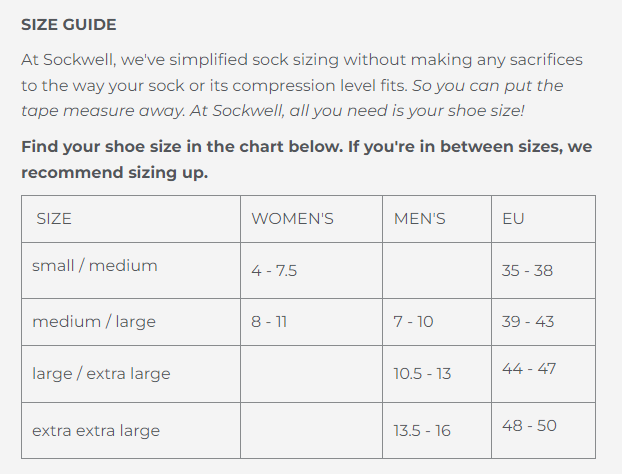Click the 'large / extra large' size cell
Image resolution: width=622 pixels, height=474 pixels.
[x=101, y=374]
